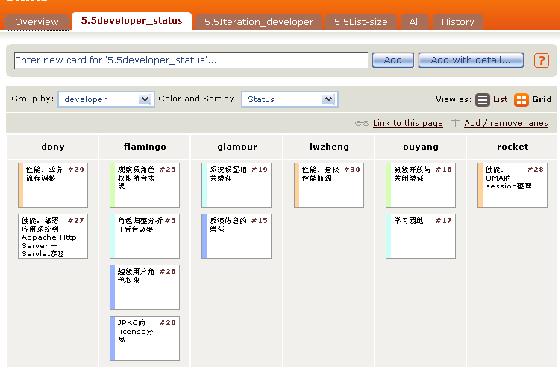Open the Overview tab
Image resolution: width=560 pixels, height=372 pixels.
(x=37, y=22)
